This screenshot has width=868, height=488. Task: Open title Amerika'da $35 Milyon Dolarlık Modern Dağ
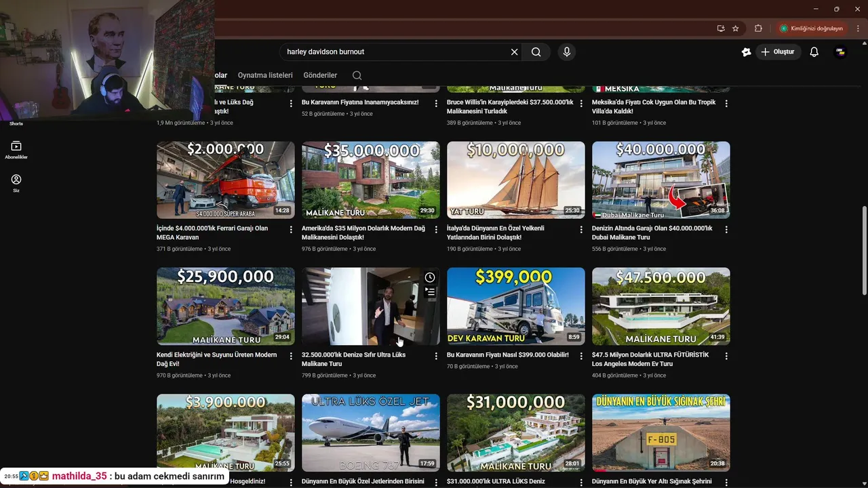coord(363,233)
